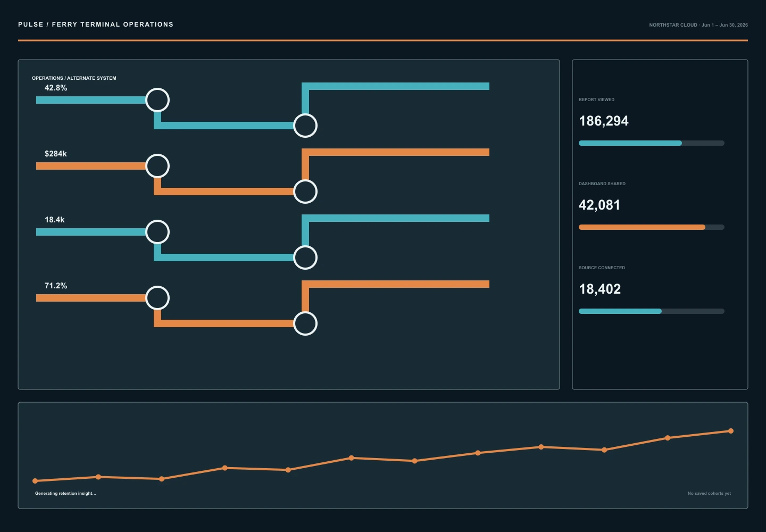766x532 pixels.
Task: Open the Dashboard Shared 42,081 metric
Action: (600, 205)
